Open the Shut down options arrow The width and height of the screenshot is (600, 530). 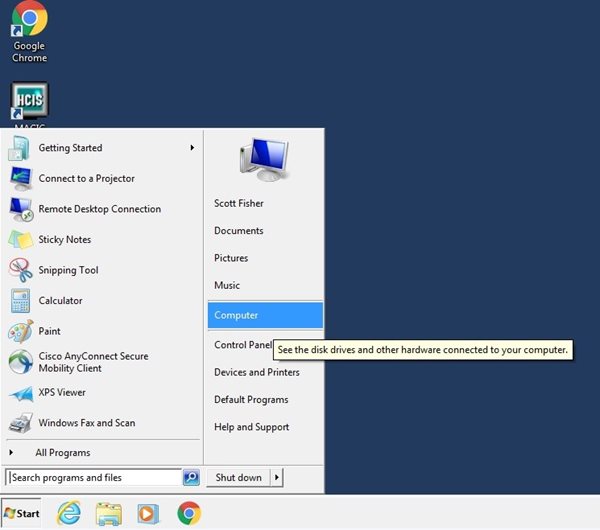coord(277,478)
